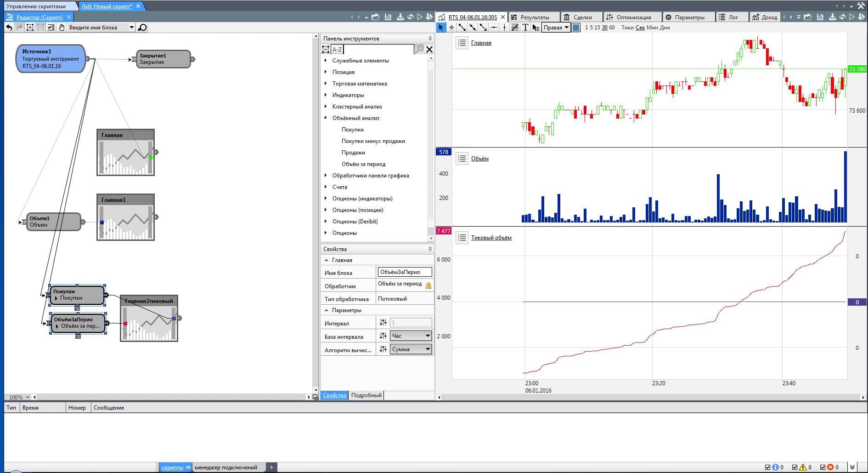Activate the crosshair tool on chart toolbar
Screen dimensions: 868x473
click(x=451, y=28)
